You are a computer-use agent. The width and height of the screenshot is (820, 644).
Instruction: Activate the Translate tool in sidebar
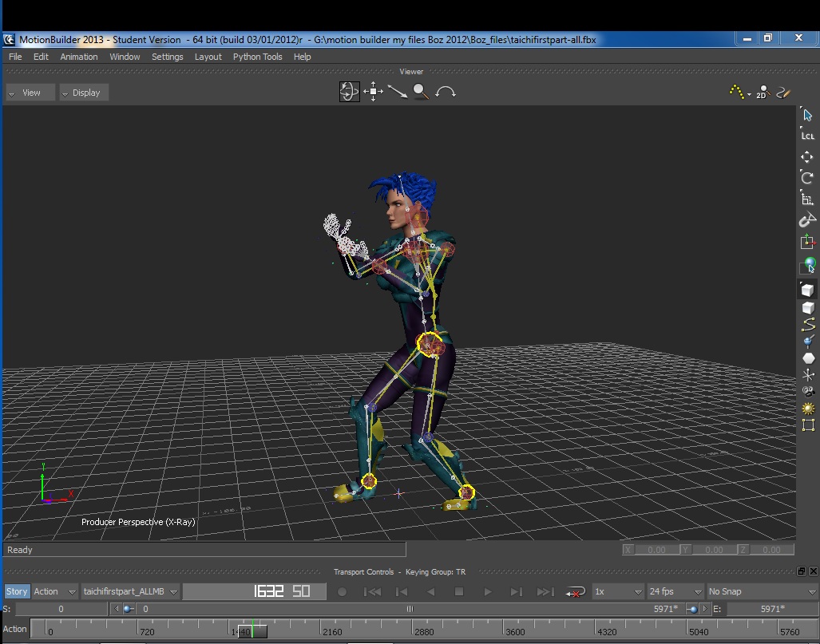click(x=807, y=156)
